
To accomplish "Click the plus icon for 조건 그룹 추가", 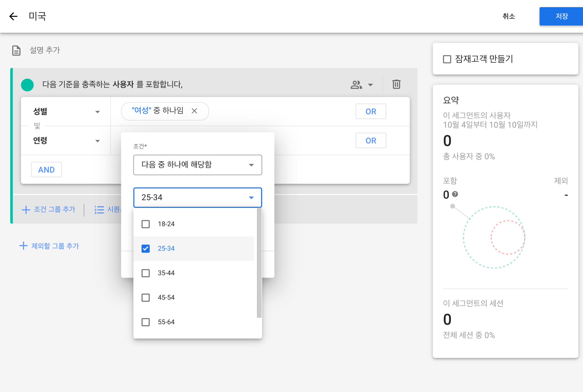I will [x=26, y=210].
